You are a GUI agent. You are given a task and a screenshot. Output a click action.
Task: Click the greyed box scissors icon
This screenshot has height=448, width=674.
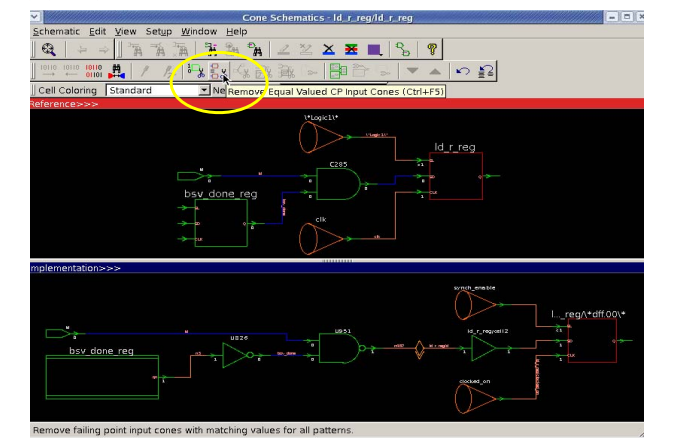tap(264, 71)
